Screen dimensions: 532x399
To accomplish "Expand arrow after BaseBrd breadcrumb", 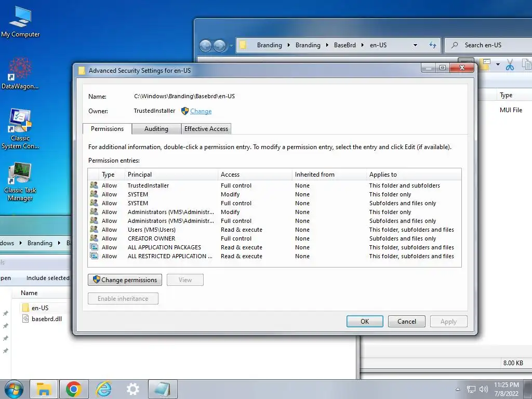I will pyautogui.click(x=362, y=45).
